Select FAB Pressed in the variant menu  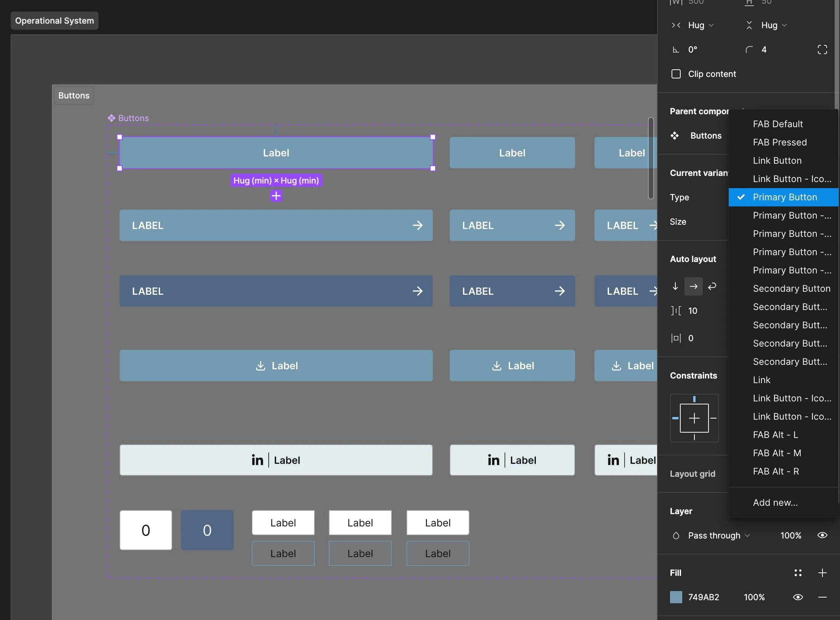pyautogui.click(x=780, y=142)
